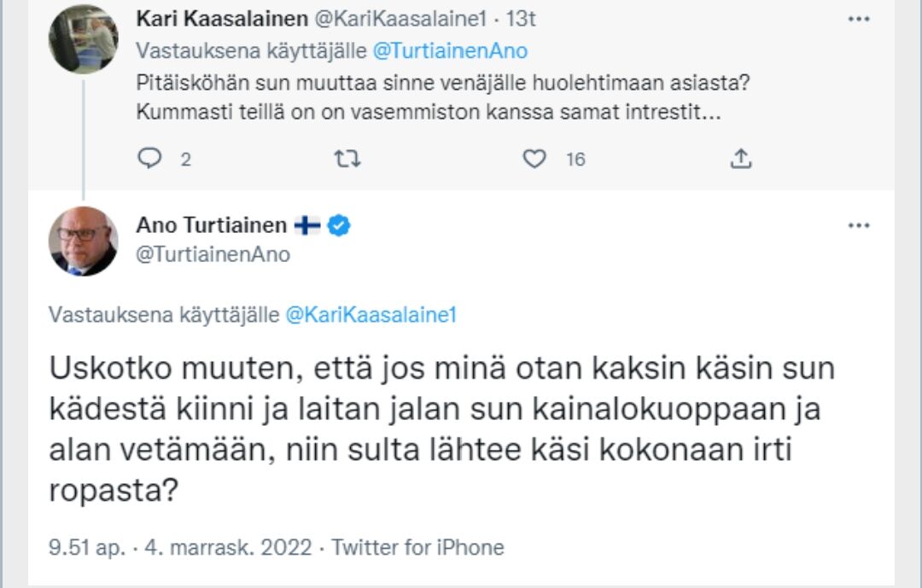
Task: Click the blue verified badge
Action: click(x=339, y=225)
